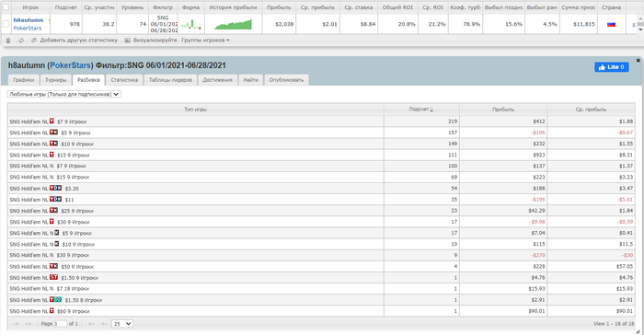Click TK icon in $25 9 Игроки row
Image resolution: width=644 pixels, height=335 pixels.
(53, 210)
